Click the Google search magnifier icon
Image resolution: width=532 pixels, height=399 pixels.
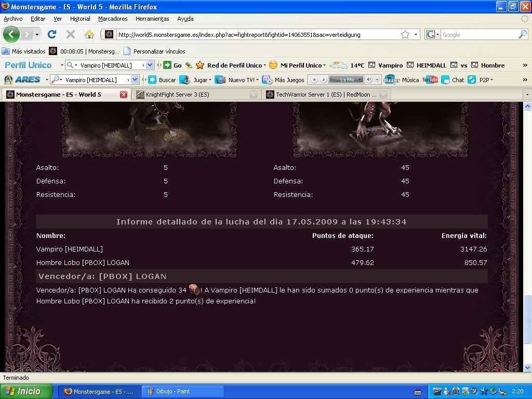tap(522, 35)
